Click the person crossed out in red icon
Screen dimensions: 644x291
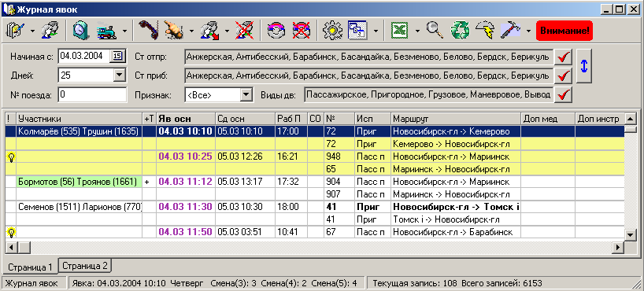244,31
